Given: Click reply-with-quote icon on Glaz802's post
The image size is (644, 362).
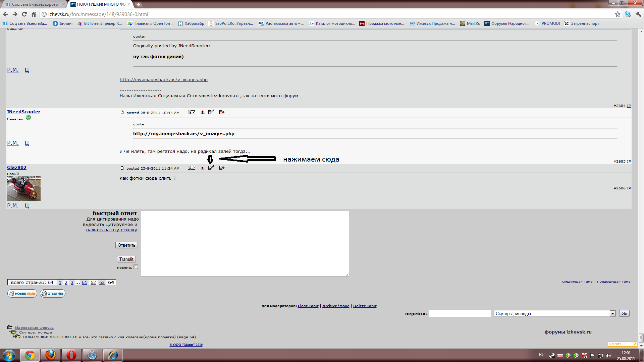Looking at the screenshot, I should tap(222, 168).
